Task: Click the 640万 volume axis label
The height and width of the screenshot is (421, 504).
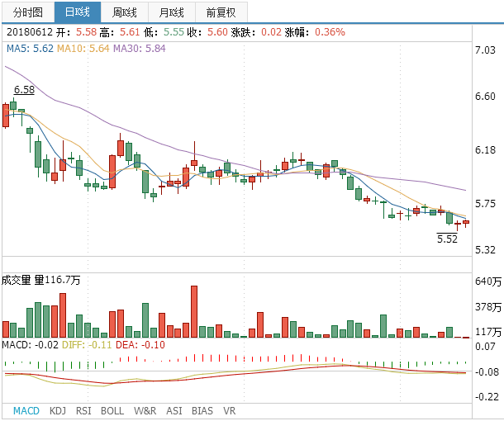Action: pyautogui.click(x=488, y=281)
